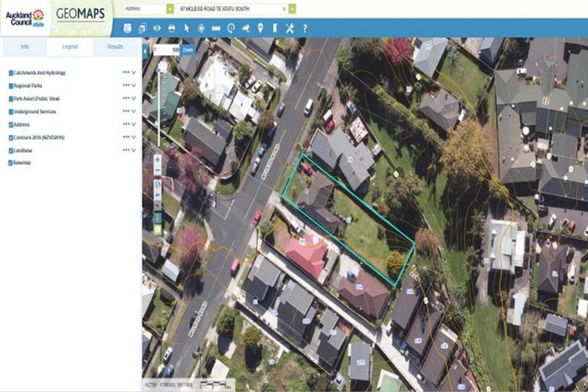Click in the map scale input field
Screen dimensions: 588x392
166,50
